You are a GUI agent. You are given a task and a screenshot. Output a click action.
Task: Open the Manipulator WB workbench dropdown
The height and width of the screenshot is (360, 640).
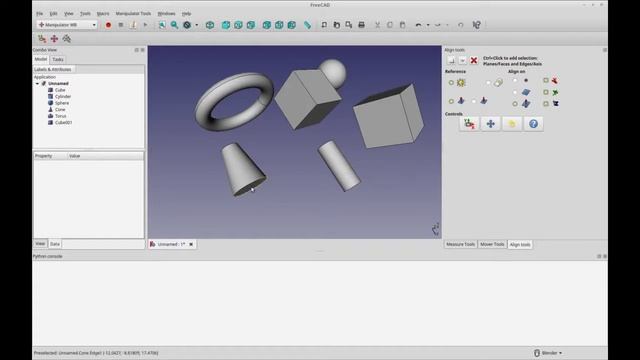(x=67, y=25)
